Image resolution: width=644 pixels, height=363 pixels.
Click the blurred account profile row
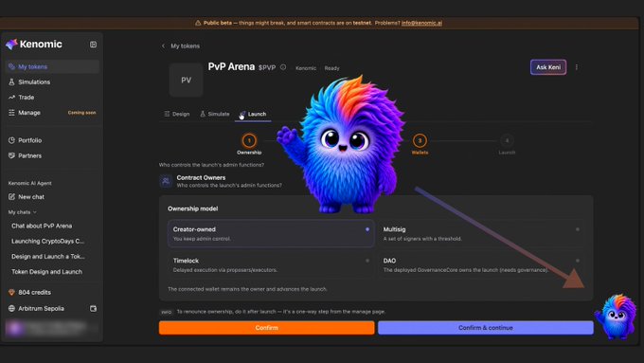click(52, 328)
